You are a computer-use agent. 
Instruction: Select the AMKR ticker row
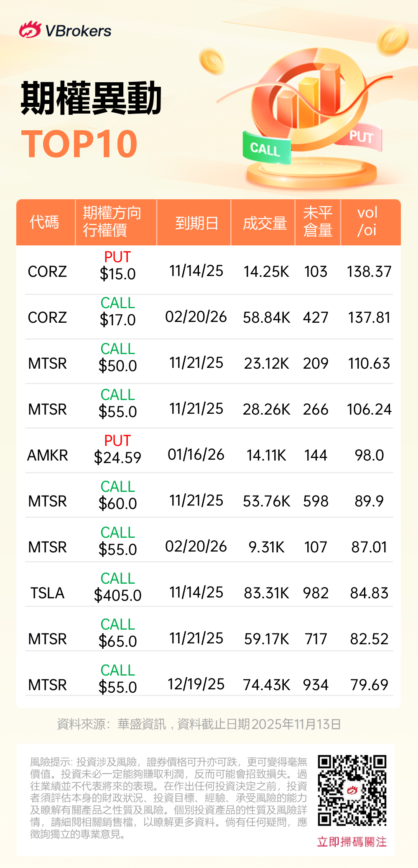47,455
